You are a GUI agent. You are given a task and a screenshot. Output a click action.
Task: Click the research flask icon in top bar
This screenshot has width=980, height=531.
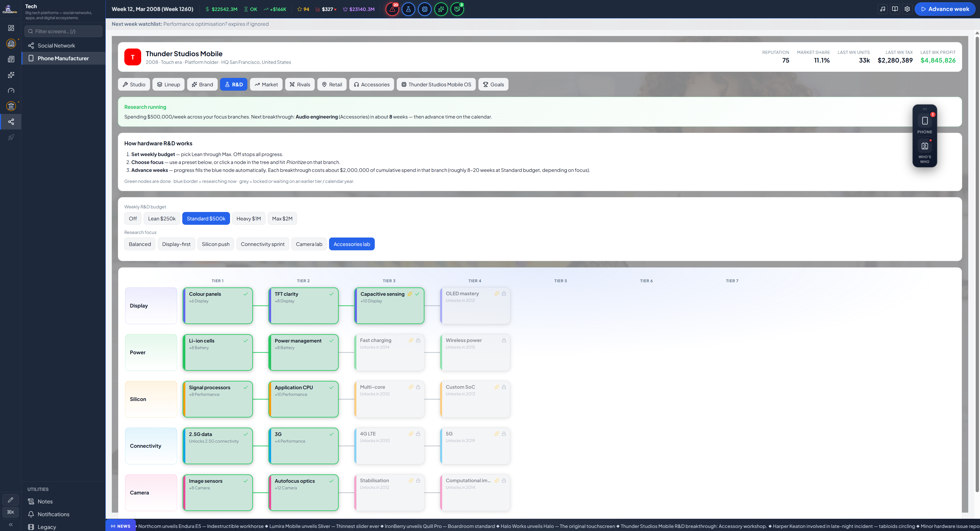click(408, 9)
